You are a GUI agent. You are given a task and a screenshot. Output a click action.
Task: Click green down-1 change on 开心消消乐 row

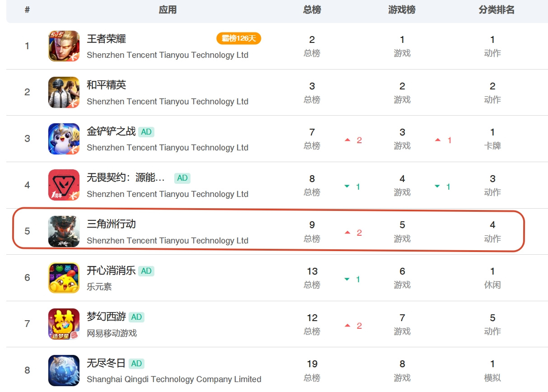(352, 280)
